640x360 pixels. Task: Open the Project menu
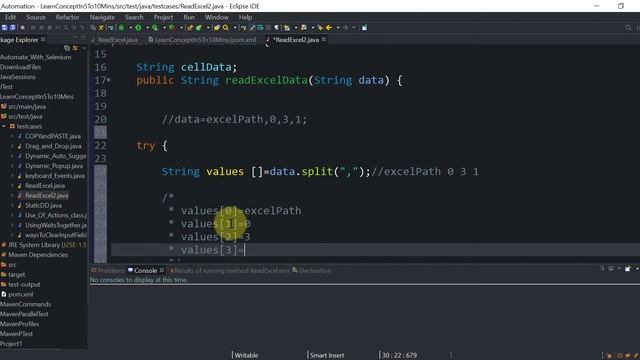(x=163, y=17)
